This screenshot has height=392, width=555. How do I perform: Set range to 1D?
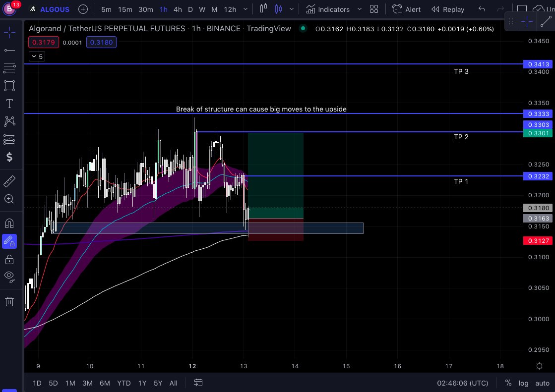coord(37,383)
